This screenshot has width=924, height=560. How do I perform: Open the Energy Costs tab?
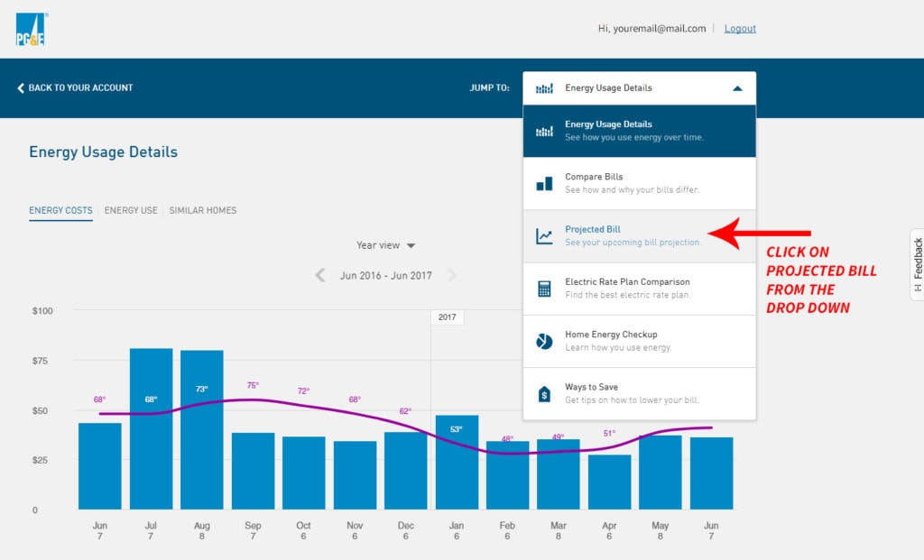point(60,210)
